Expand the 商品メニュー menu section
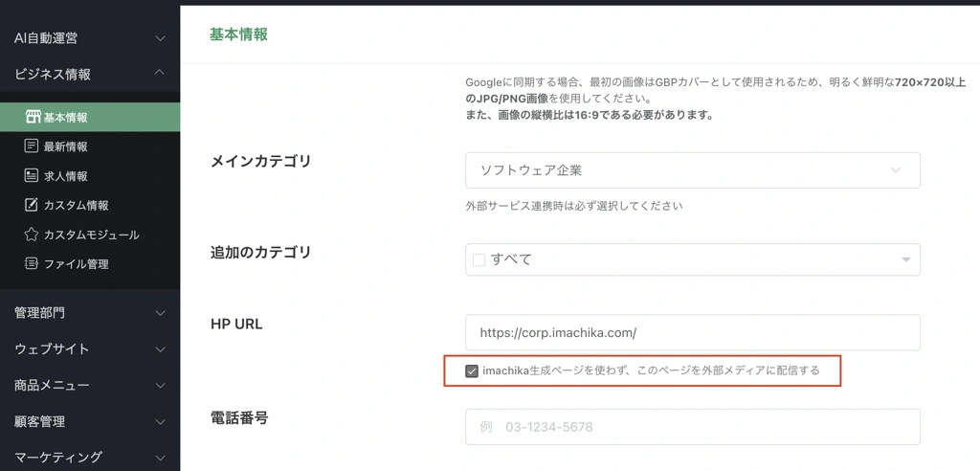The height and width of the screenshot is (471, 980). point(90,385)
